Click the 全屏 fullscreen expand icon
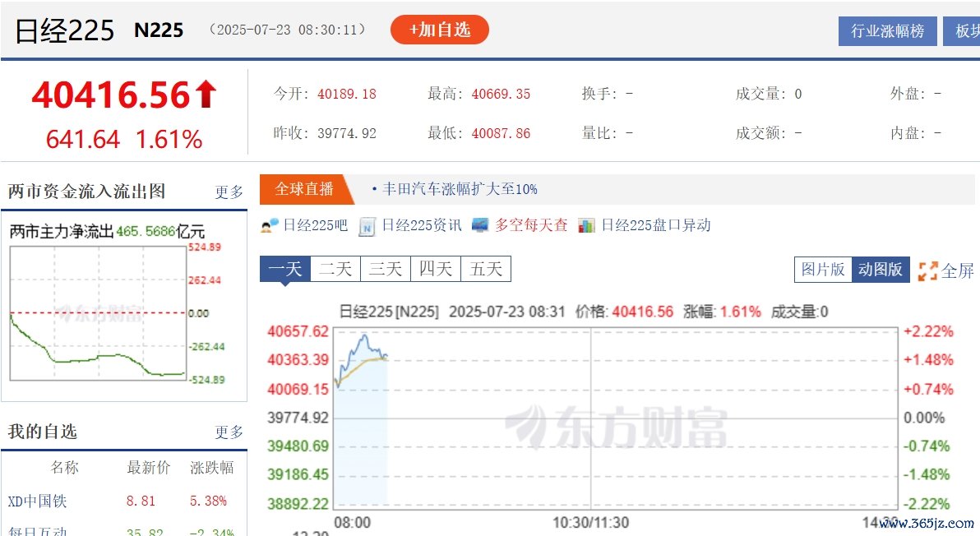Image resolution: width=980 pixels, height=536 pixels. pyautogui.click(x=927, y=271)
